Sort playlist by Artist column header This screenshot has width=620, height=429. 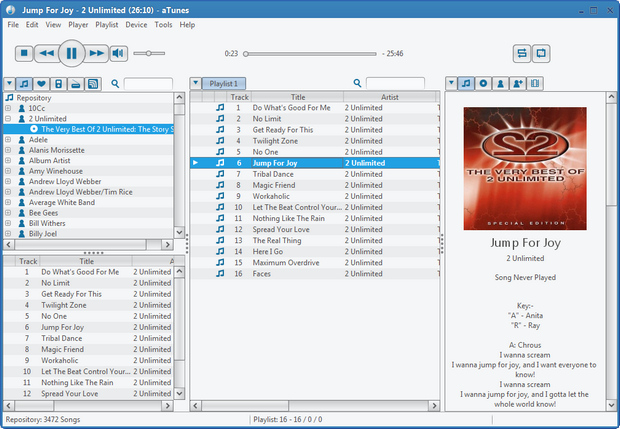(389, 97)
